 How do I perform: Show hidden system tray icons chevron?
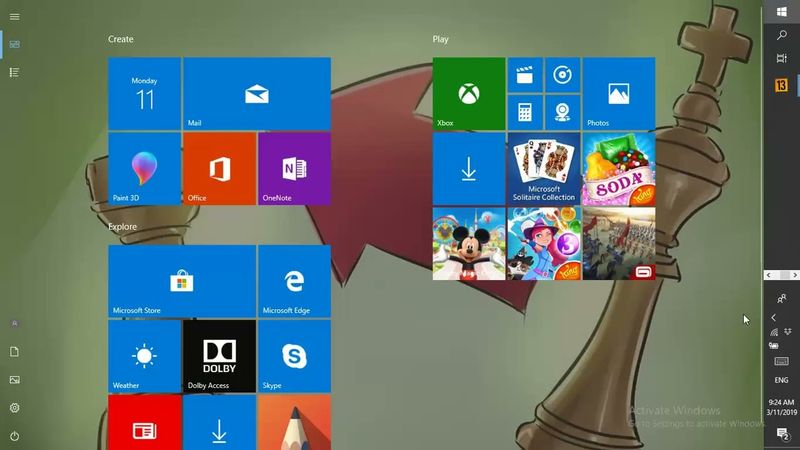(x=773, y=317)
